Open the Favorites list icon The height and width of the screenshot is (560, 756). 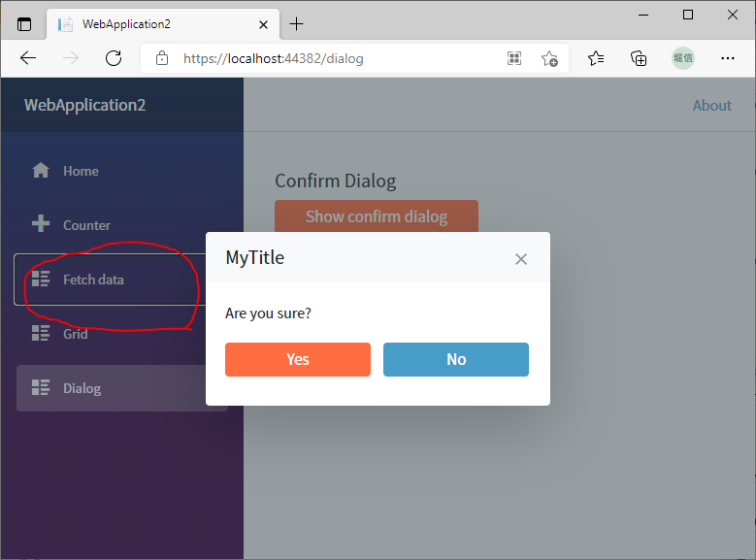tap(596, 58)
